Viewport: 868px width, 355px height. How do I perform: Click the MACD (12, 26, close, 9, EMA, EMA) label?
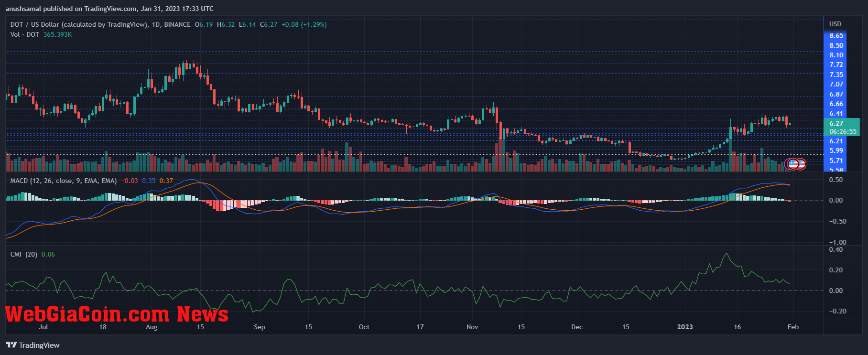64,181
